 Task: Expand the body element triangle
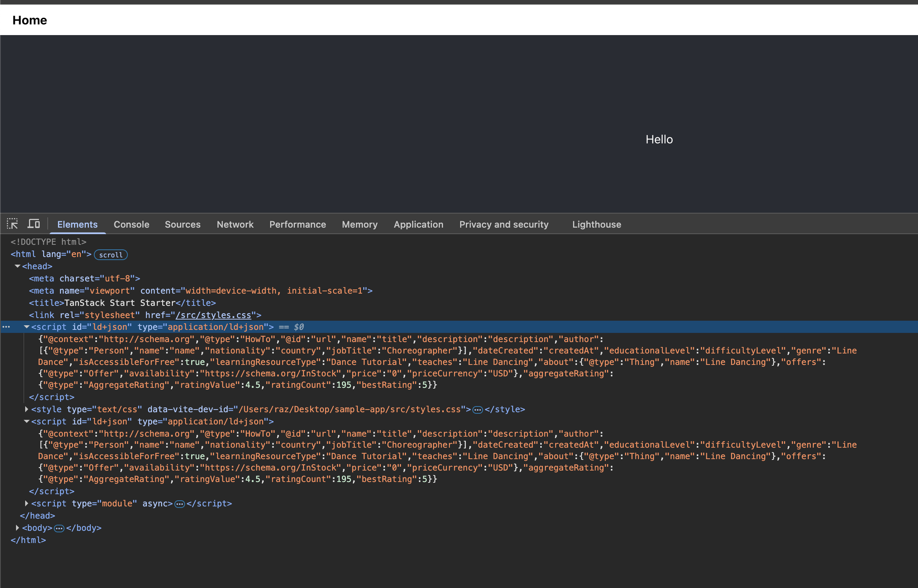click(x=18, y=528)
